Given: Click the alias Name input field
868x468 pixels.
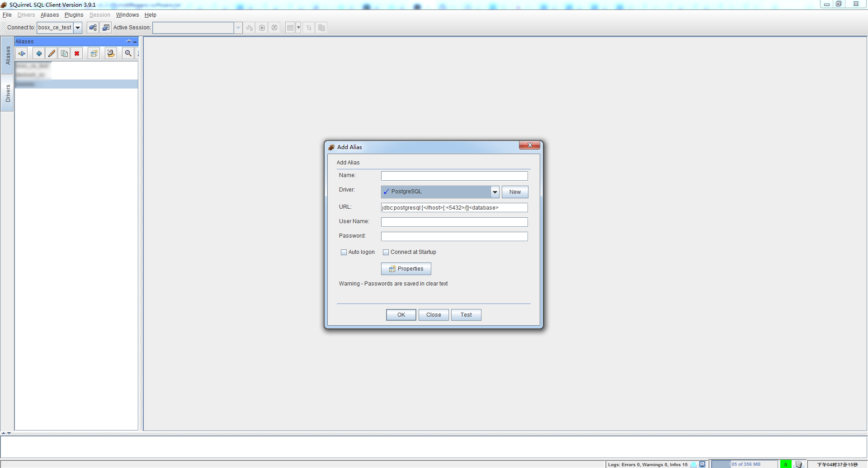Looking at the screenshot, I should point(454,176).
